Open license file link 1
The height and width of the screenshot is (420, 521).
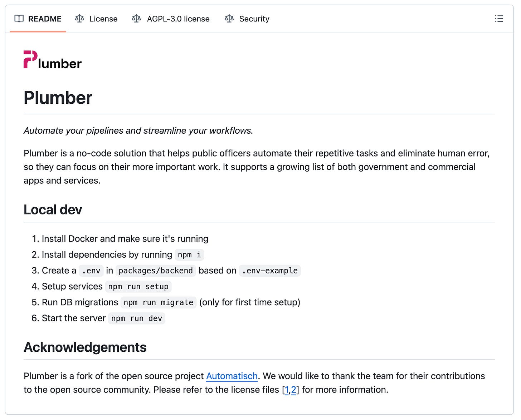[x=287, y=390]
